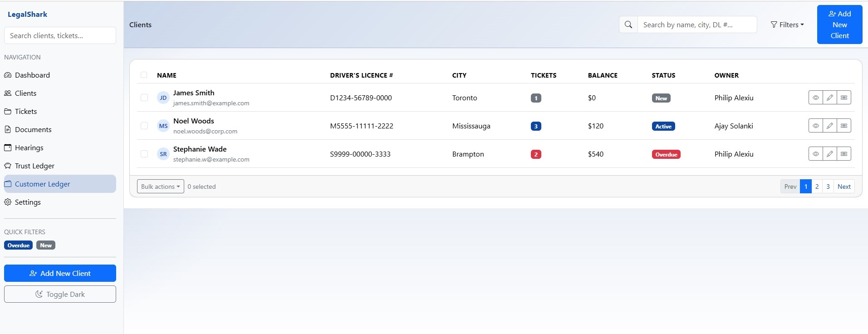Open the more-actions icon for James Smith
This screenshot has height=334, width=868.
[843, 98]
